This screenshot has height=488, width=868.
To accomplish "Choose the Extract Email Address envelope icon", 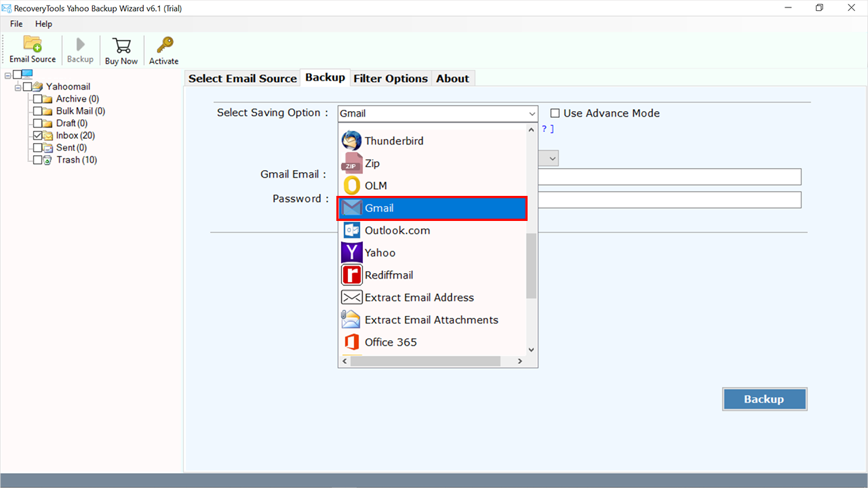I will (x=351, y=298).
